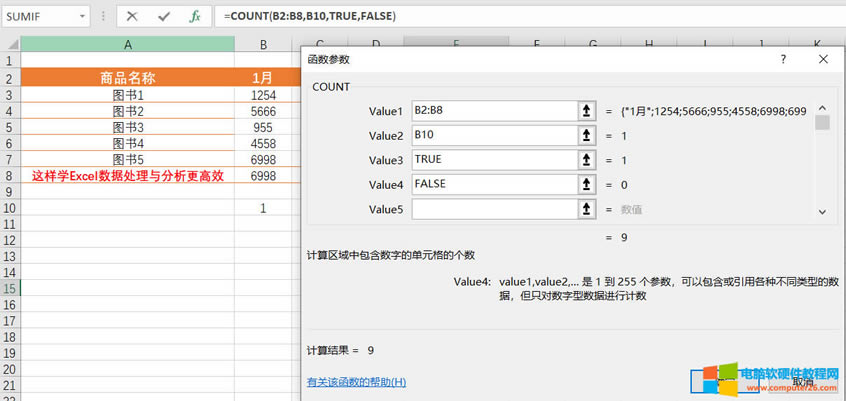Viewport: 846px width, 401px height.
Task: Select the column A header
Action: click(x=128, y=44)
